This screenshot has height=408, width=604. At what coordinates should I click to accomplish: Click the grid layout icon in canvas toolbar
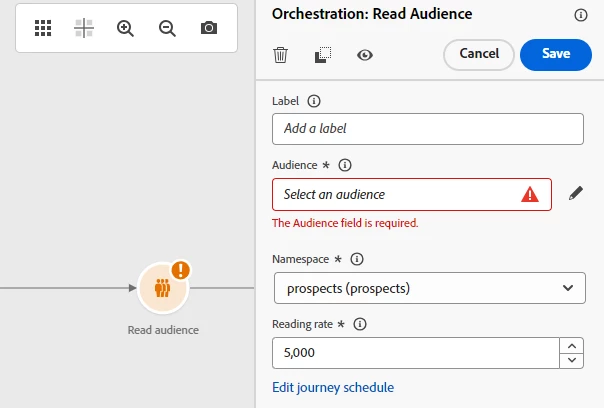point(43,28)
